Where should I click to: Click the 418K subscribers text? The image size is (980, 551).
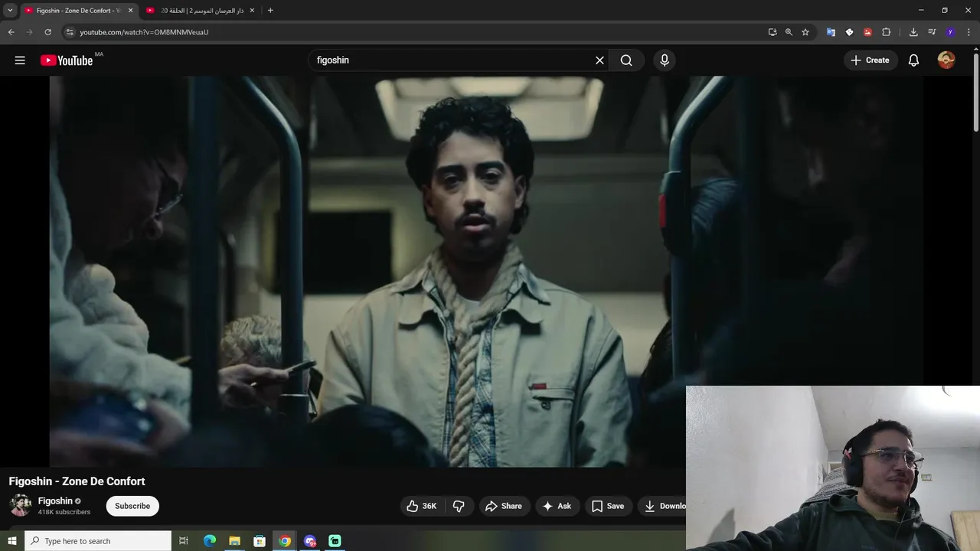click(x=64, y=512)
